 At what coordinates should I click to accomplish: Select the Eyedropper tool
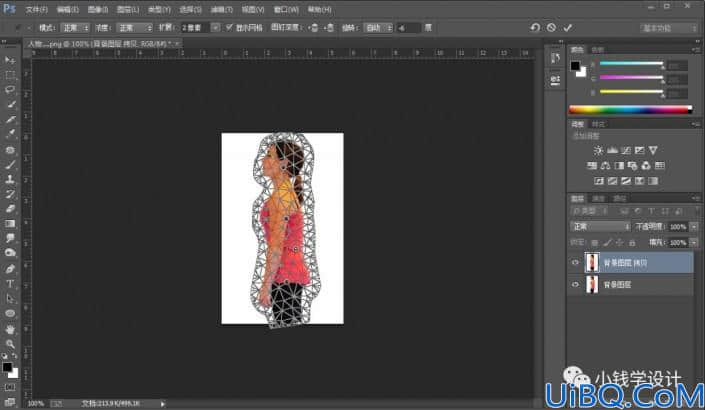10,134
